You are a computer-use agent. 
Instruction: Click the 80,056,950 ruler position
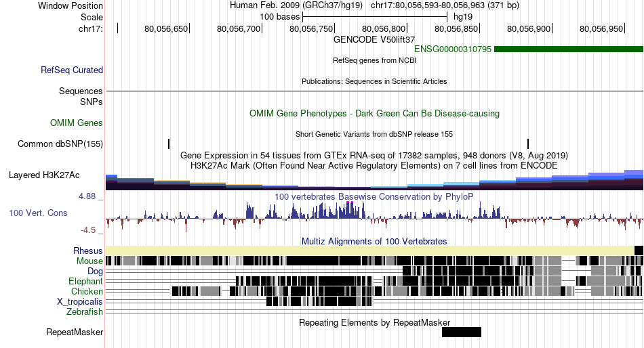pos(601,28)
